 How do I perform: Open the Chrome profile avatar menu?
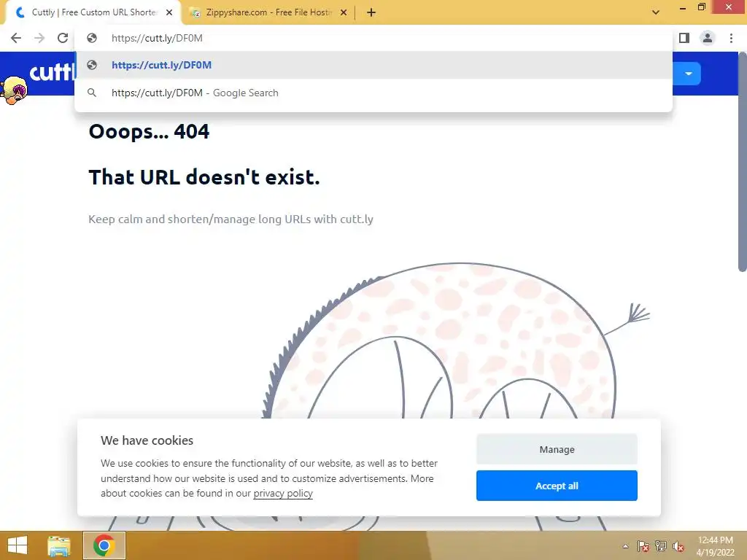(x=708, y=38)
